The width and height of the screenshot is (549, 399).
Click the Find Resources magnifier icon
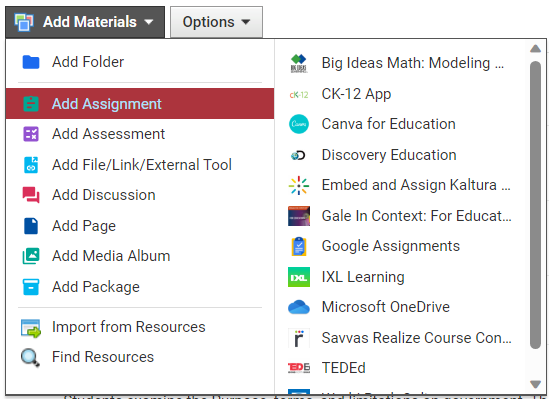(x=30, y=358)
